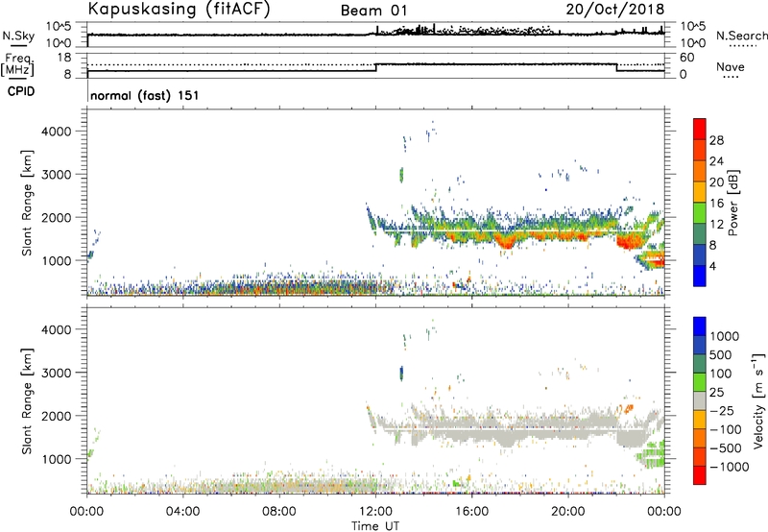Click the 'Freq. [MHz]' axis label
The image size is (768, 532).
(17, 64)
